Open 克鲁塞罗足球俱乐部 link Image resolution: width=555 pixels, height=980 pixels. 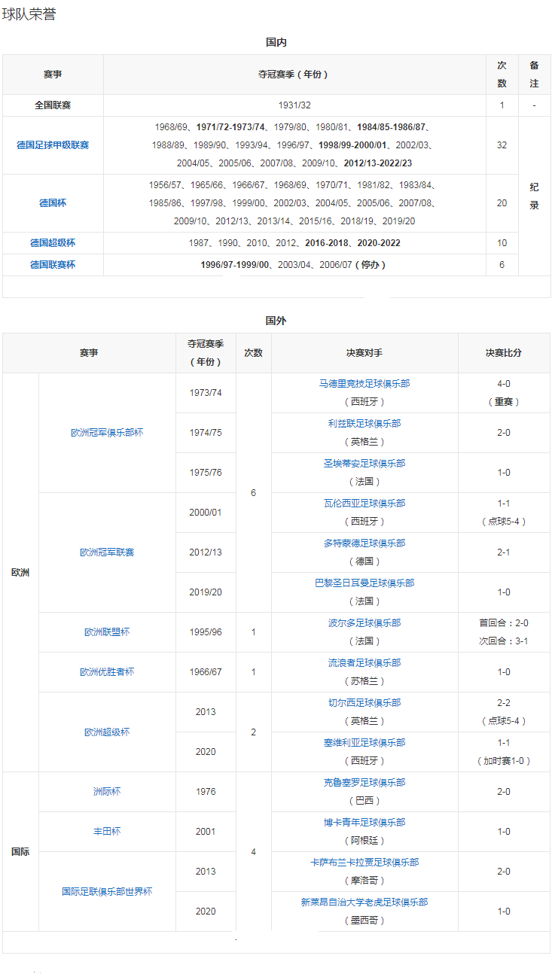364,783
